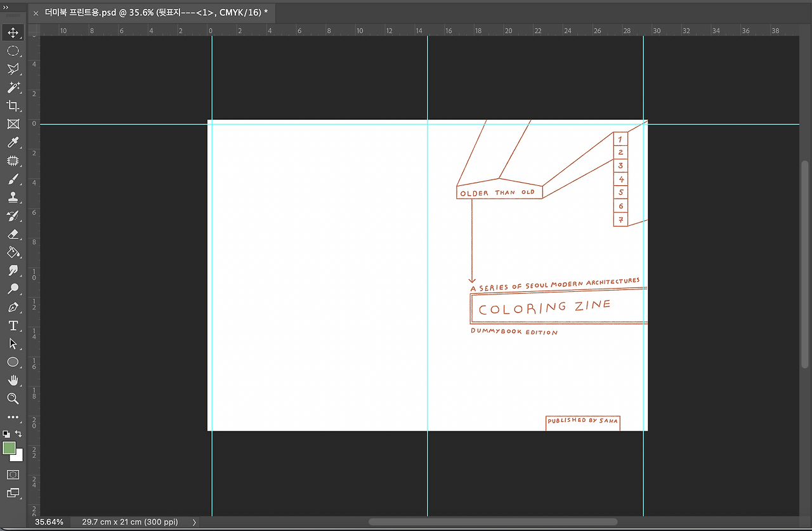The height and width of the screenshot is (531, 812).
Task: Select the Hand tool
Action: tap(13, 381)
